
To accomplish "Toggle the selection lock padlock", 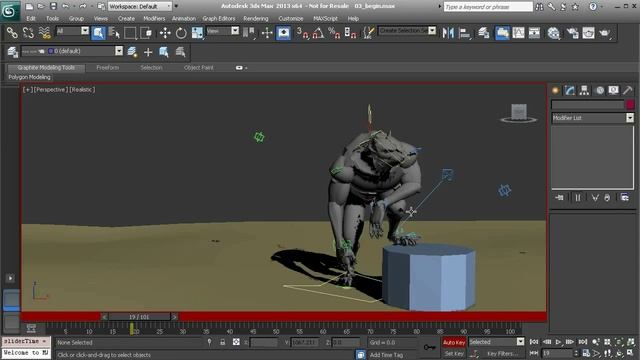I will pos(222,342).
